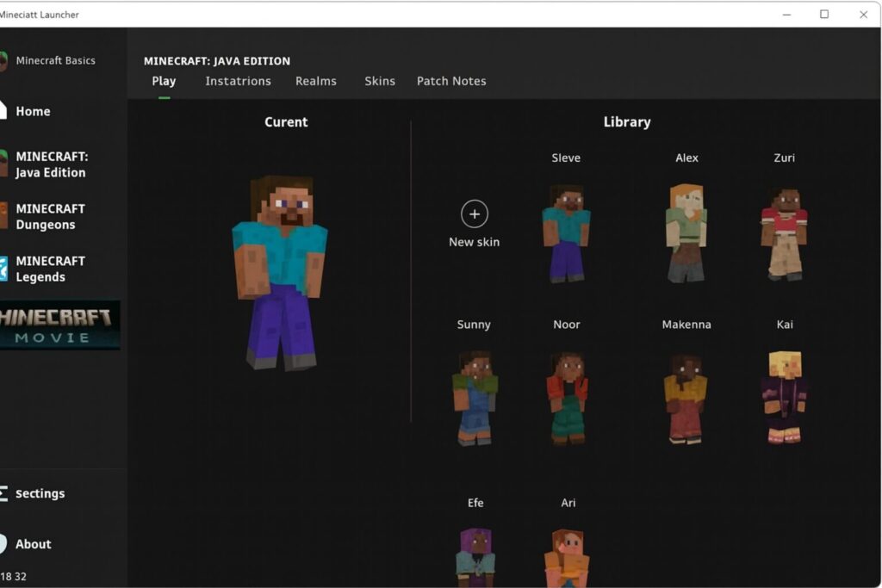The image size is (882, 588).
Task: Click the "Zuri" skin name label
Action: 784,158
